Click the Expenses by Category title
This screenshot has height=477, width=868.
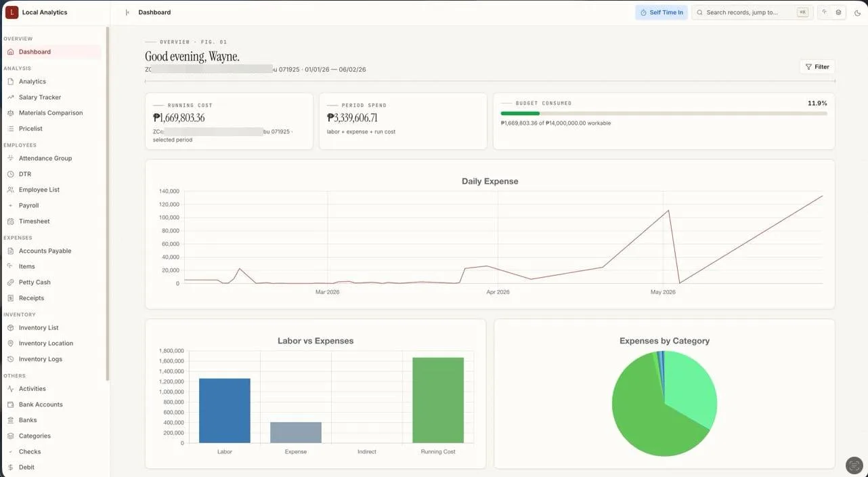point(665,341)
